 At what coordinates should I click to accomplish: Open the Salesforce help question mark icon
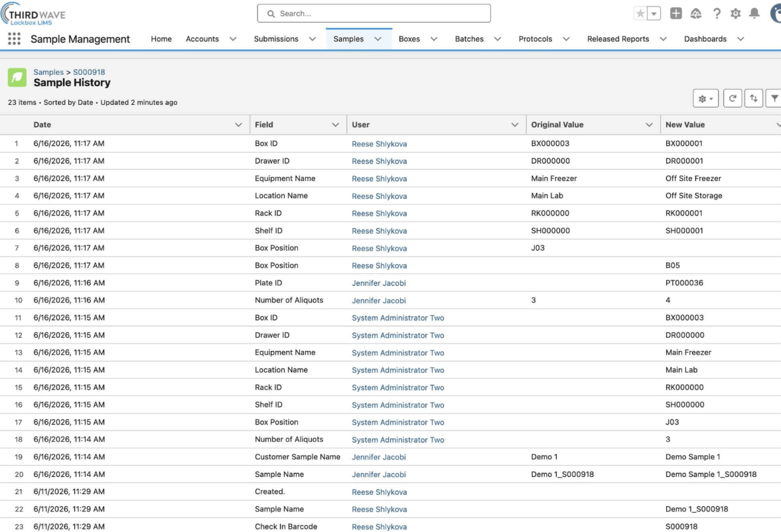click(716, 13)
